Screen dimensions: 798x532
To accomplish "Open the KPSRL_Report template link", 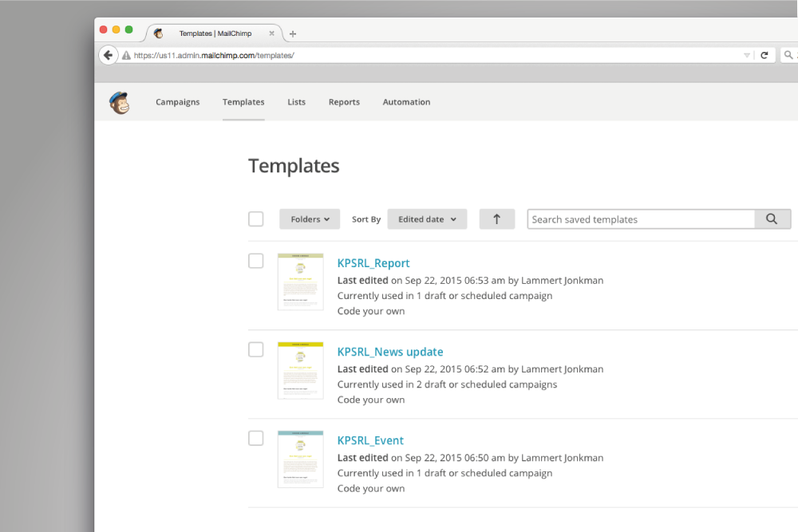I will [373, 263].
